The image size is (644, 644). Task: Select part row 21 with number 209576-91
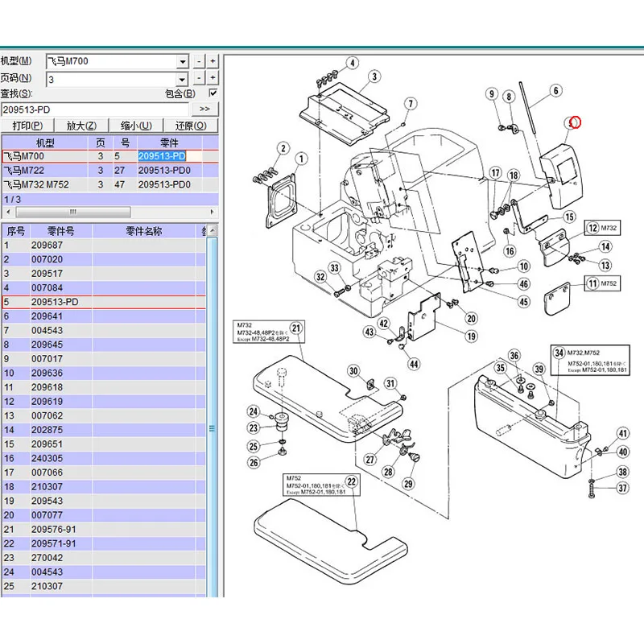point(104,530)
